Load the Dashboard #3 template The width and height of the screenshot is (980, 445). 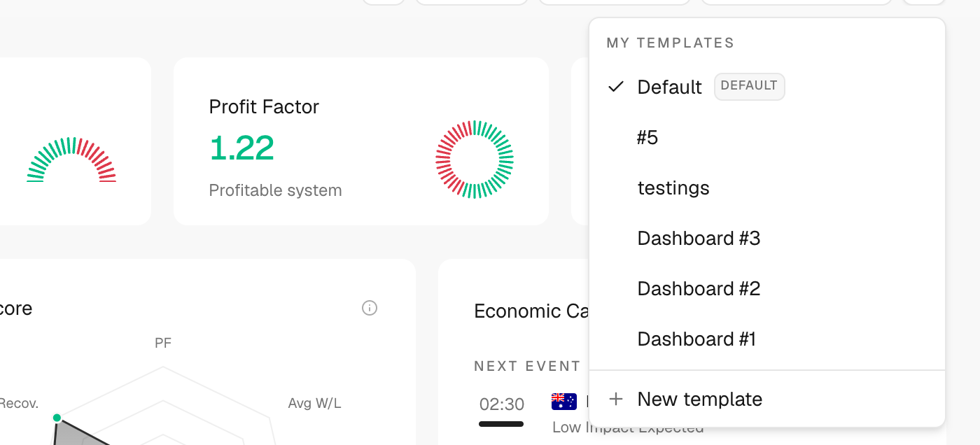tap(767, 238)
